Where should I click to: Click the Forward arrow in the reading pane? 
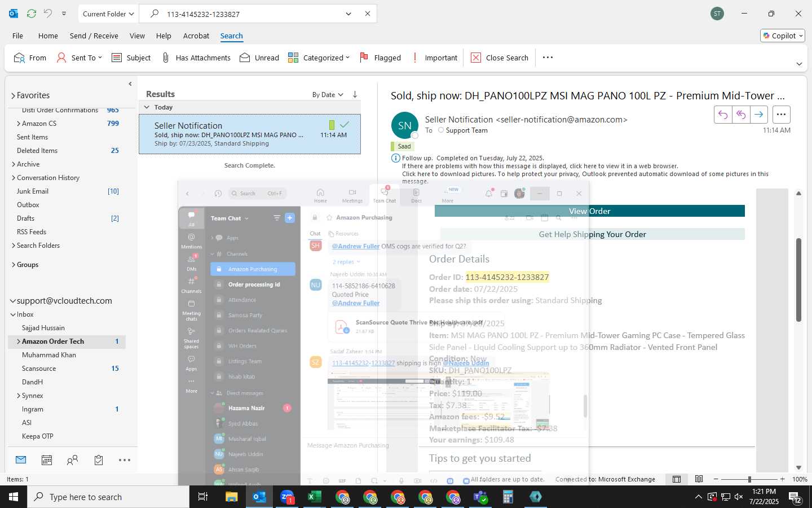pos(759,115)
